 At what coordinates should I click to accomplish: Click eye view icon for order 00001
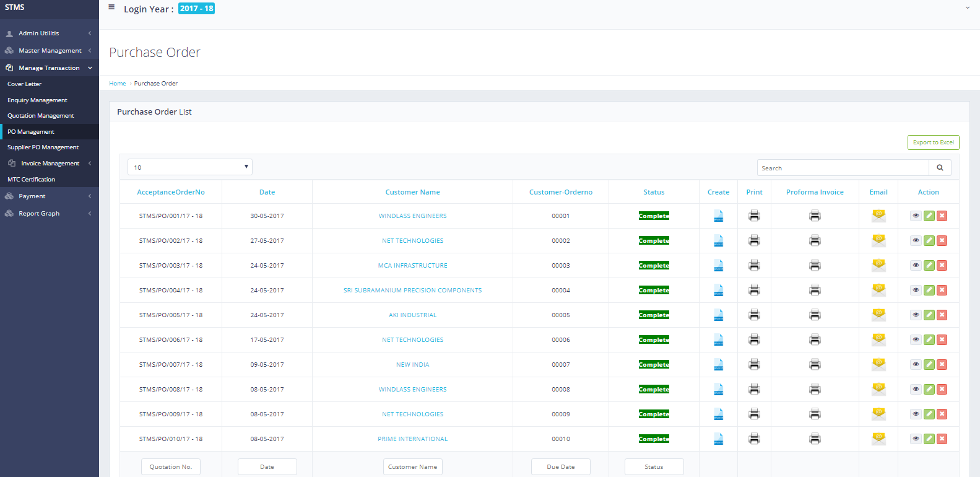pyautogui.click(x=916, y=216)
